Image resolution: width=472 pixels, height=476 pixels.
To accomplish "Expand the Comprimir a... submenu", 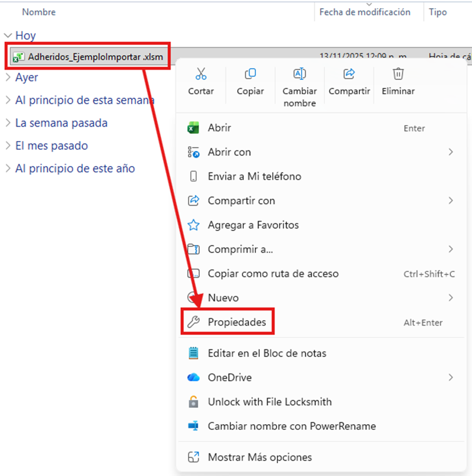I will click(240, 249).
